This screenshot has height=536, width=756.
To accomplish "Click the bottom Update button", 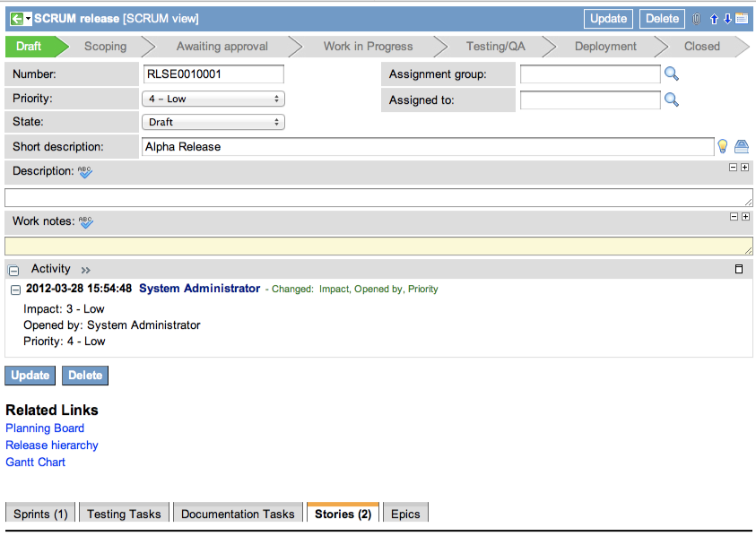I will click(30, 376).
